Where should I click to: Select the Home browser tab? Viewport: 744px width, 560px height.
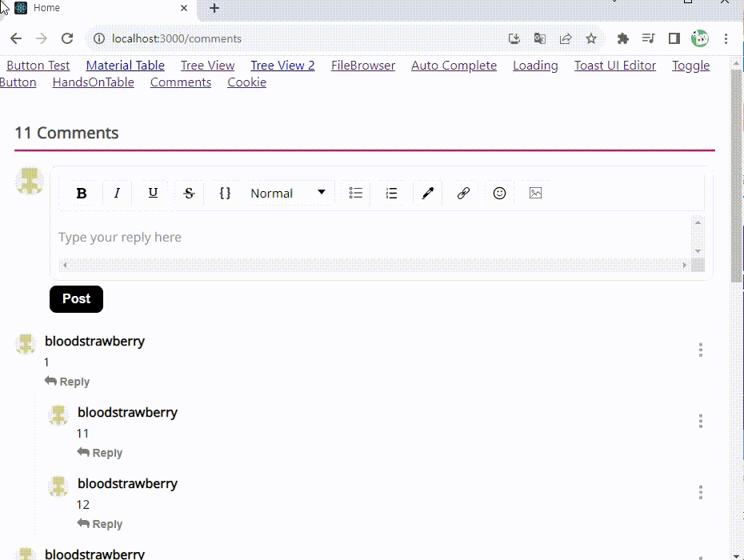pyautogui.click(x=100, y=8)
